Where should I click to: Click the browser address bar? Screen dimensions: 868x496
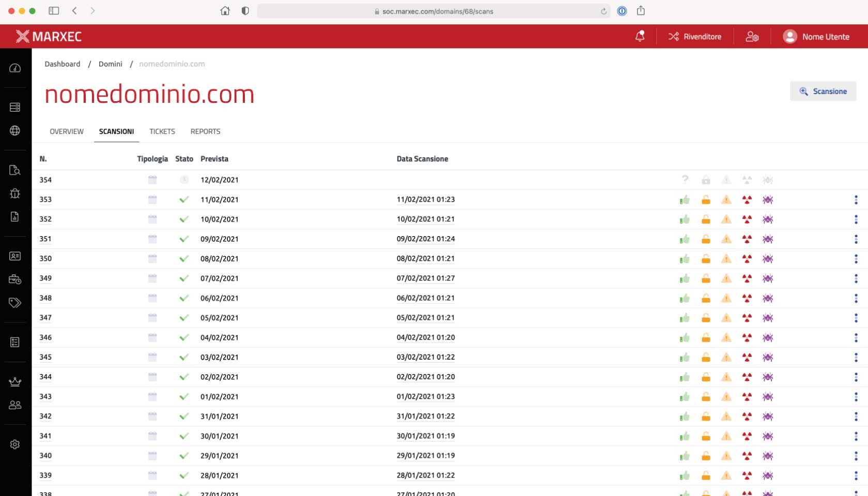point(433,11)
